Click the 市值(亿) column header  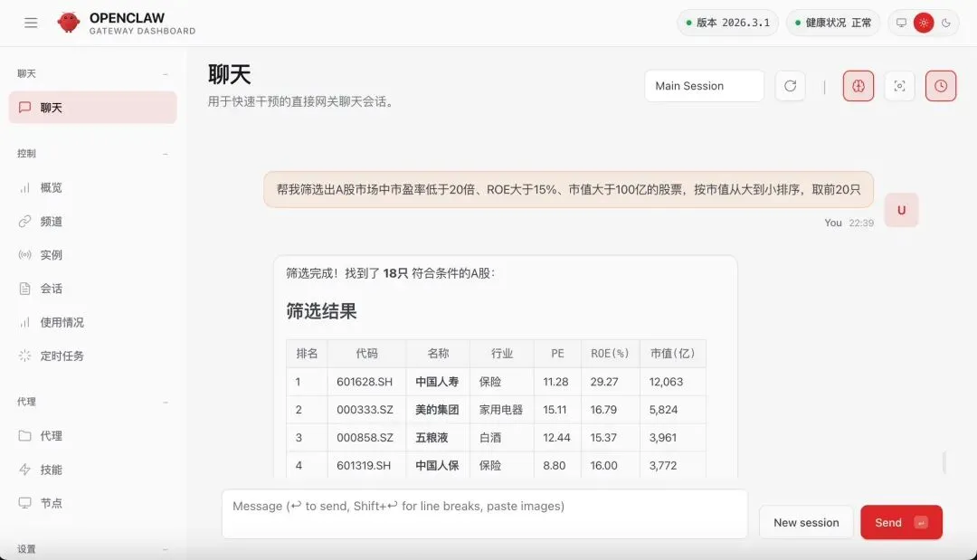pyautogui.click(x=672, y=353)
